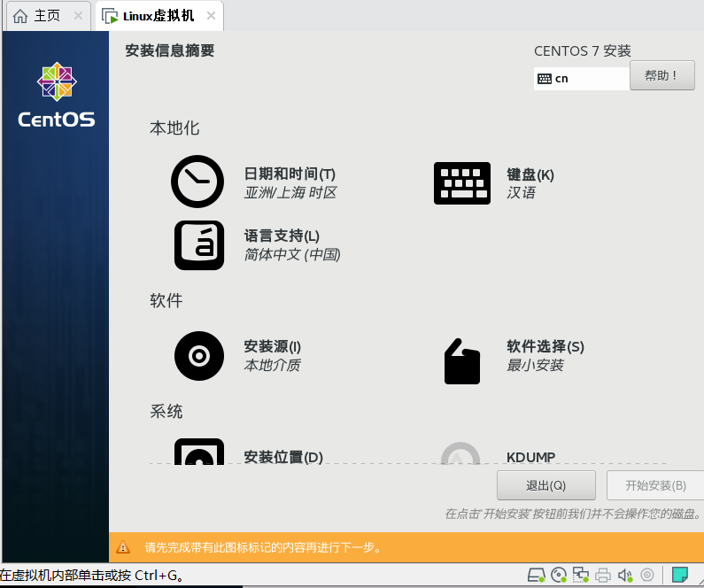Open the teal message log note icon
This screenshot has width=704, height=588.
(x=680, y=575)
